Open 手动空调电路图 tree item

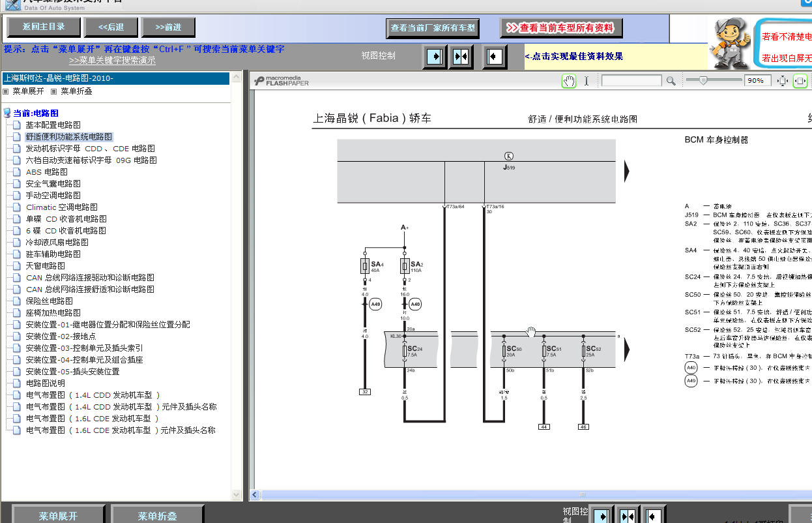click(x=53, y=196)
